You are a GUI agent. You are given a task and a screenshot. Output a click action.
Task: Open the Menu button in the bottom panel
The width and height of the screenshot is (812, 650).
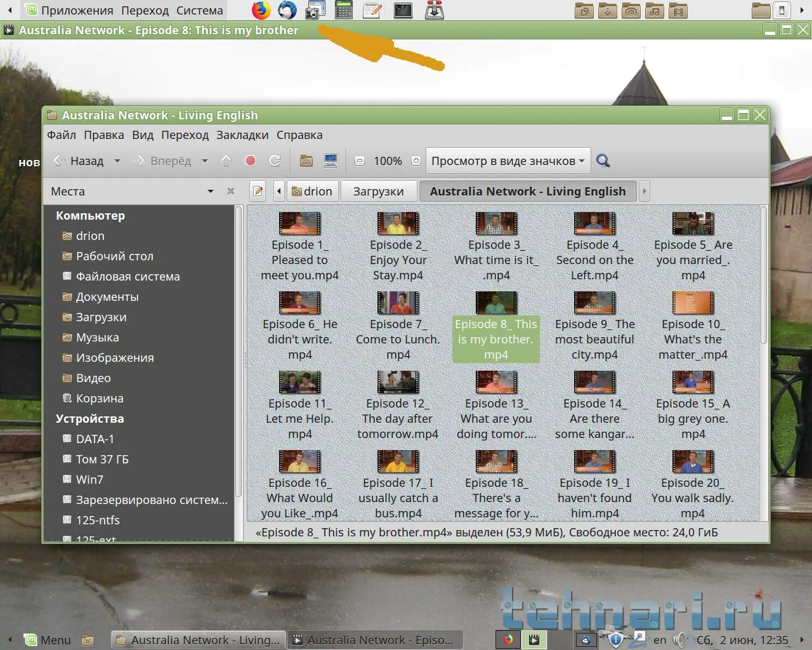48,640
